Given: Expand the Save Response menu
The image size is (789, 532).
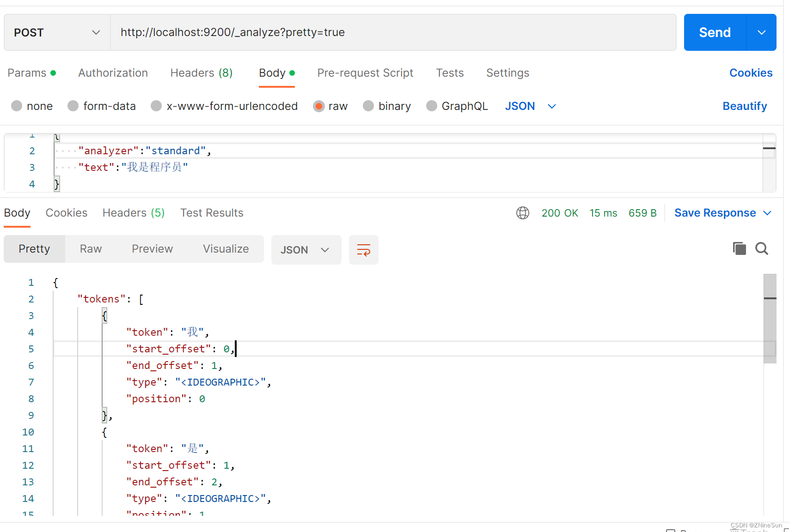Looking at the screenshot, I should (723, 213).
